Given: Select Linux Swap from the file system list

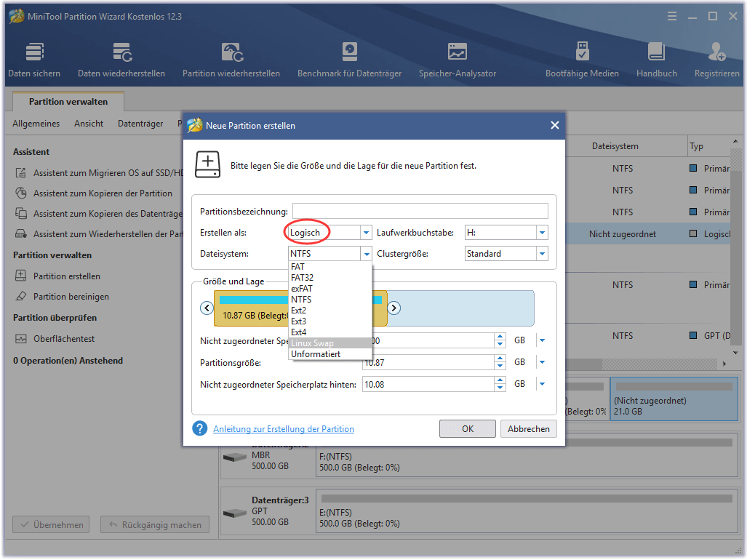Looking at the screenshot, I should tap(312, 343).
